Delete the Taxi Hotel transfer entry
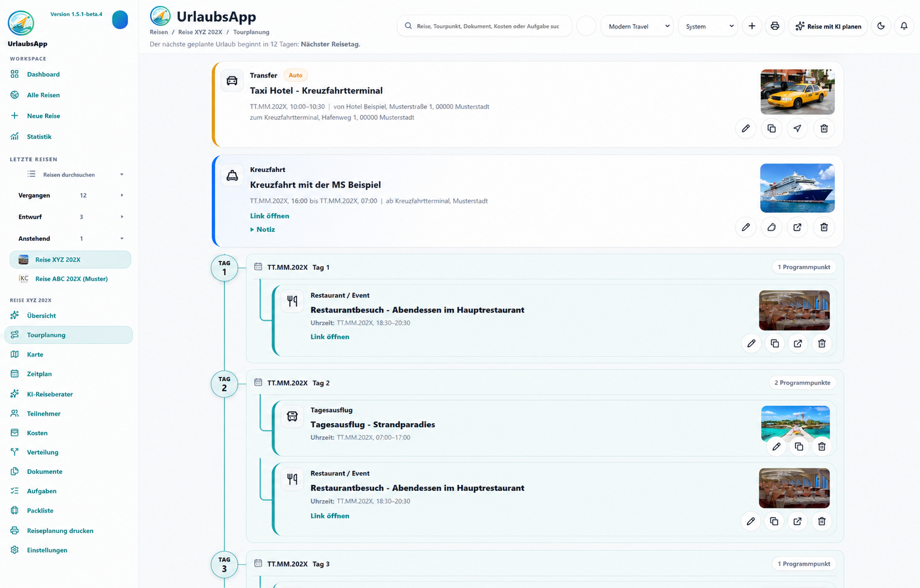The height and width of the screenshot is (588, 920). coord(824,128)
